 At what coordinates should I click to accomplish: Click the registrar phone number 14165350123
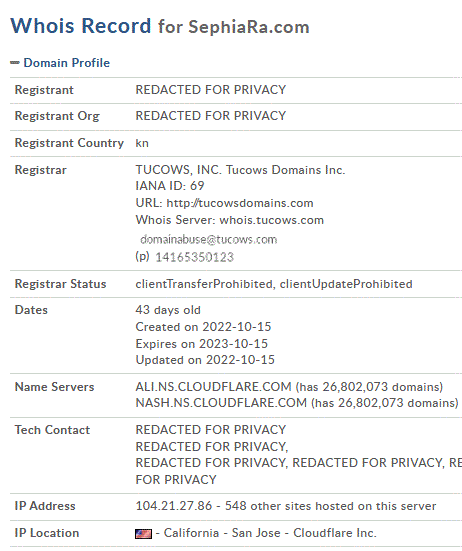pyautogui.click(x=194, y=257)
